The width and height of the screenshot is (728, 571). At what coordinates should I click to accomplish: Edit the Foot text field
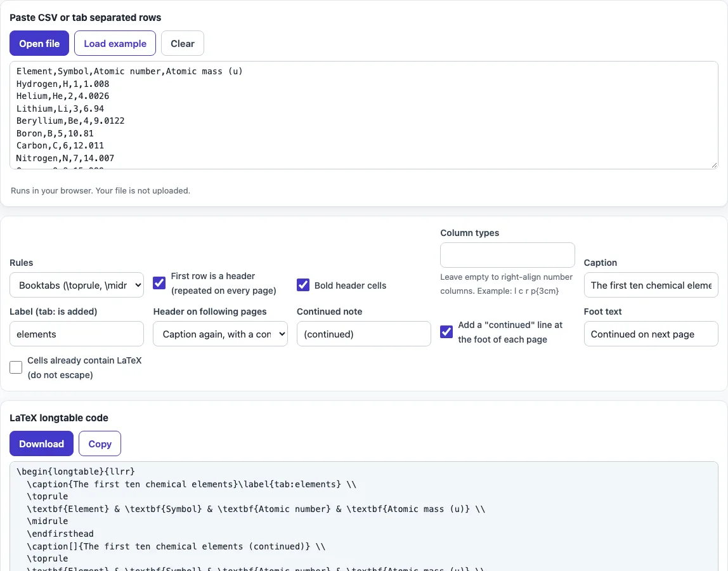pos(651,334)
